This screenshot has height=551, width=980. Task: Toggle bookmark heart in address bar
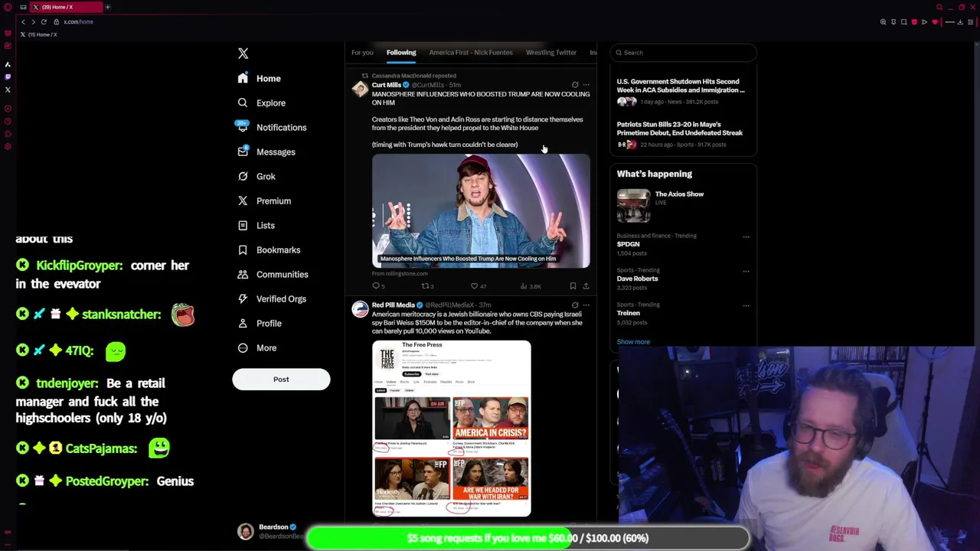point(935,21)
